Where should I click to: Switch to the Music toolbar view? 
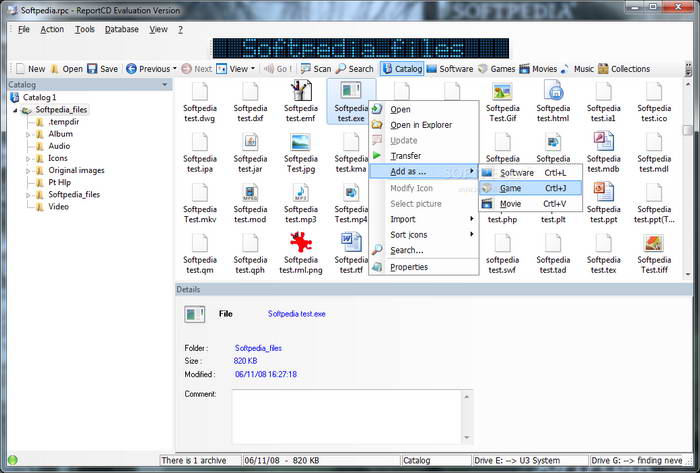pyautogui.click(x=577, y=69)
